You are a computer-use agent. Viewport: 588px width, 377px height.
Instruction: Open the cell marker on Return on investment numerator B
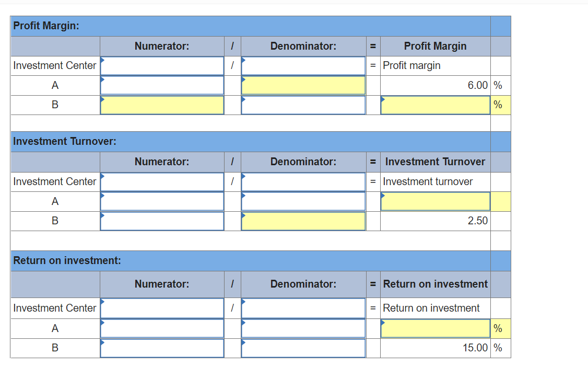pyautogui.click(x=103, y=344)
